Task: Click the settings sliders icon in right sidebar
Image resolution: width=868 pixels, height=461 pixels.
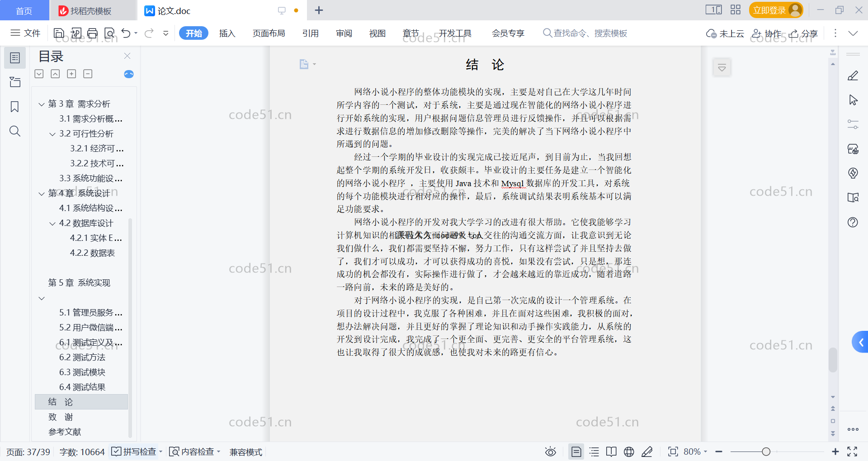Action: pyautogui.click(x=853, y=124)
